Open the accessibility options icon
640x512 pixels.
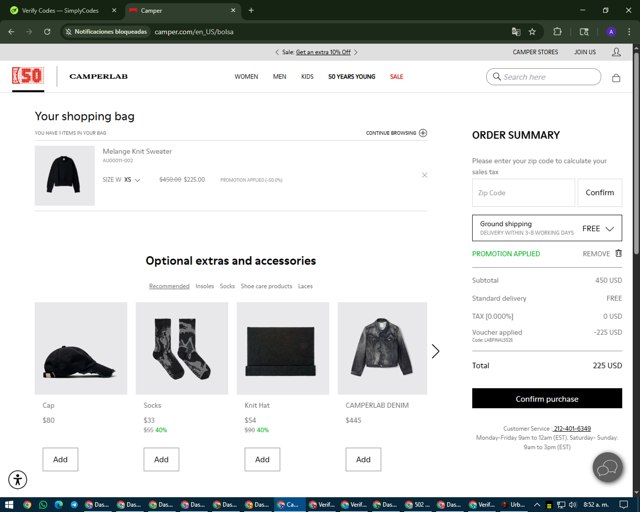tap(18, 479)
